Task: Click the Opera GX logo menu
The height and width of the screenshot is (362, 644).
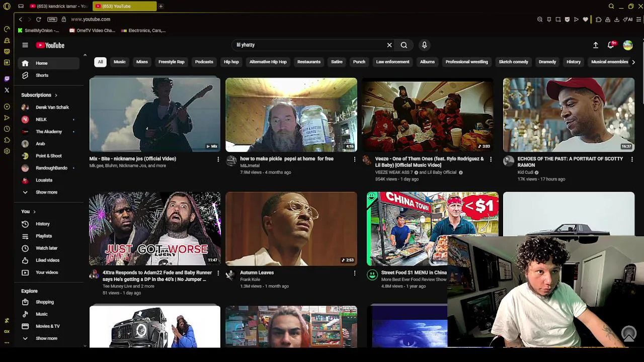Action: click(7, 6)
